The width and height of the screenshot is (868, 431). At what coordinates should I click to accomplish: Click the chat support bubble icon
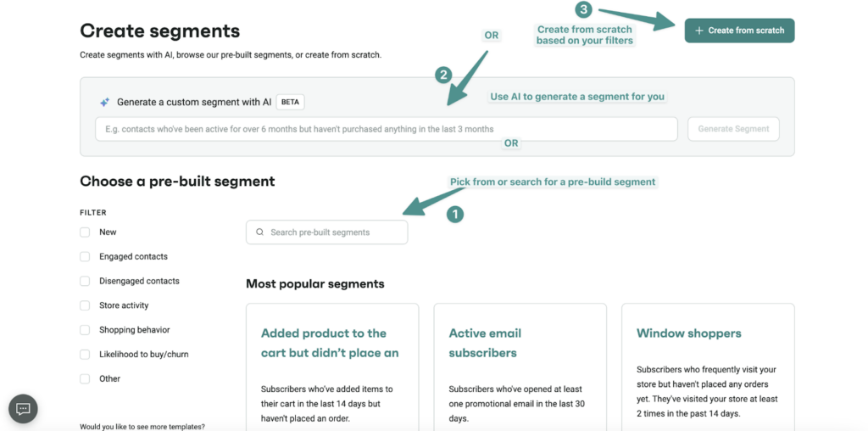click(x=23, y=409)
